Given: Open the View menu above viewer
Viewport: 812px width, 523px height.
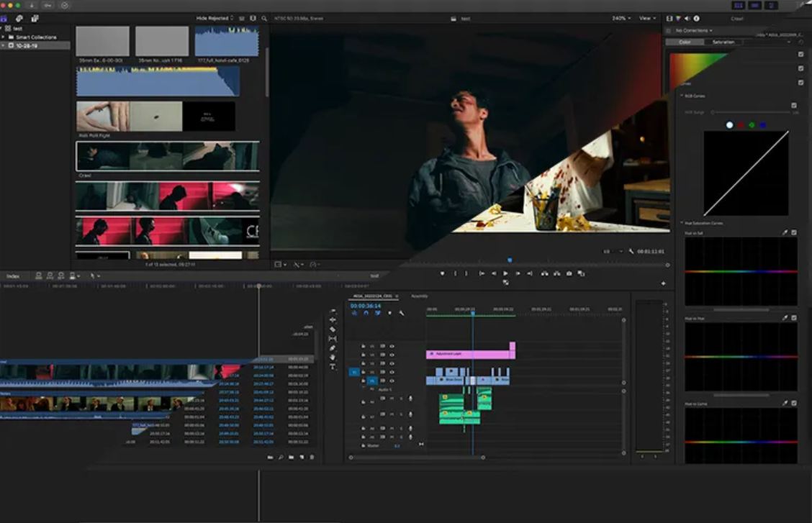Looking at the screenshot, I should tap(647, 18).
